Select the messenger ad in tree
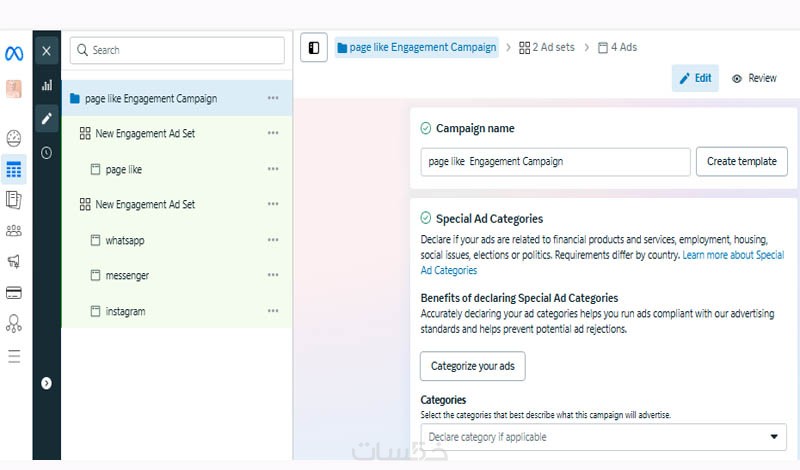This screenshot has width=800, height=470. 127,275
